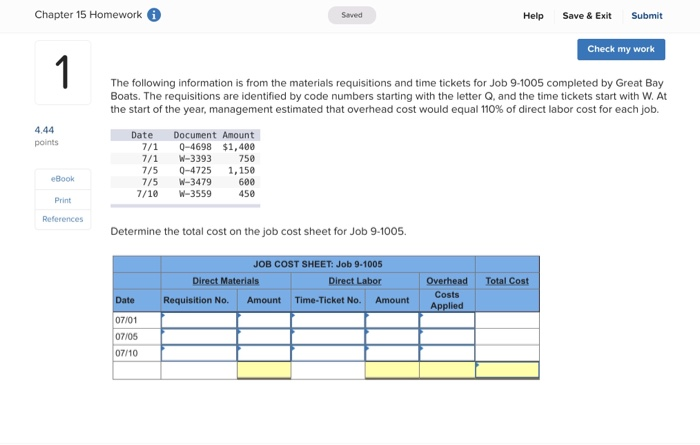Select yellow Overhead total cell
Viewport: 700px width, 445px height.
point(447,370)
